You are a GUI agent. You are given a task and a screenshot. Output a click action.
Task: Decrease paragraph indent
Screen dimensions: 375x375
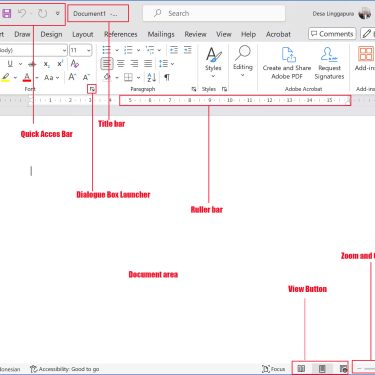click(x=174, y=50)
